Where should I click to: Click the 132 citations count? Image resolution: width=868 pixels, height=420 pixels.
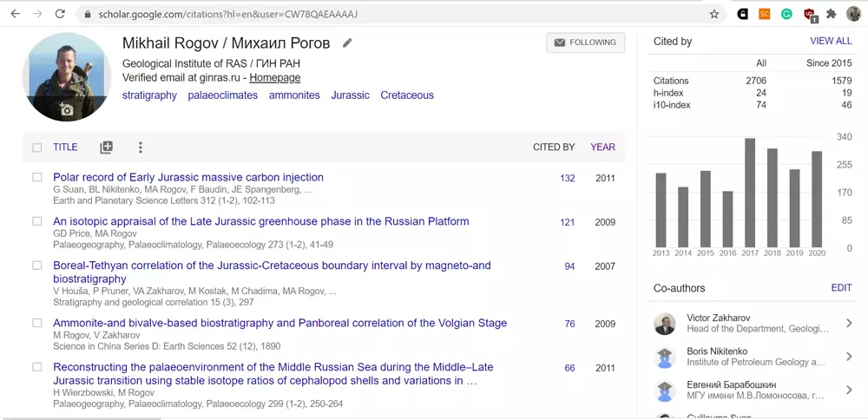click(568, 178)
